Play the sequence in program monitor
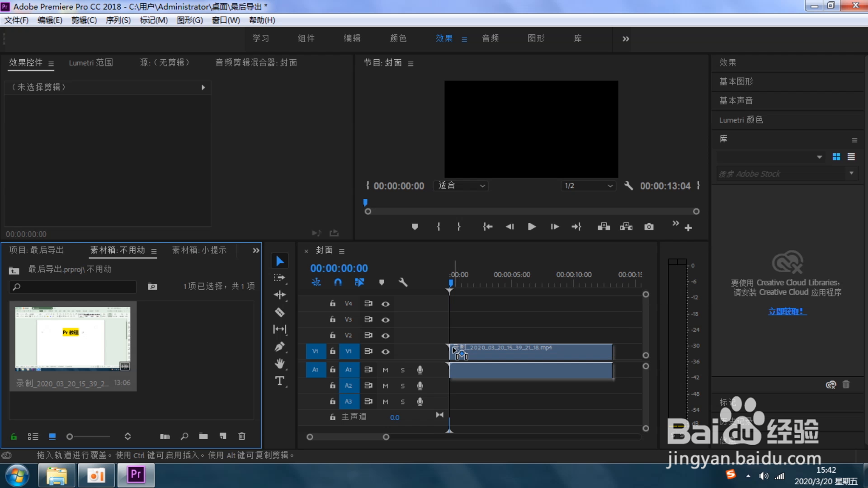The height and width of the screenshot is (488, 868). point(532,227)
